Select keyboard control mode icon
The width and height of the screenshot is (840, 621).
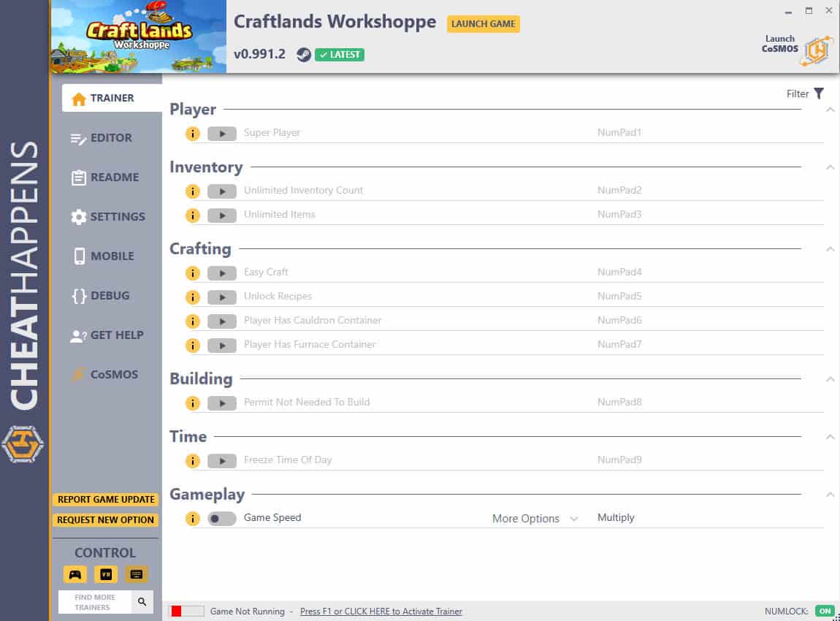(137, 575)
